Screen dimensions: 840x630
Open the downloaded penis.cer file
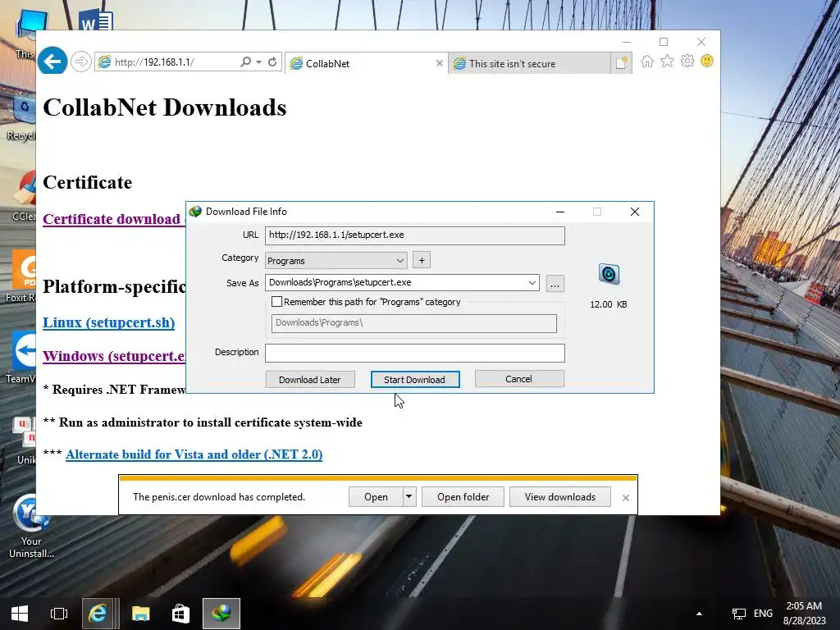(x=376, y=496)
